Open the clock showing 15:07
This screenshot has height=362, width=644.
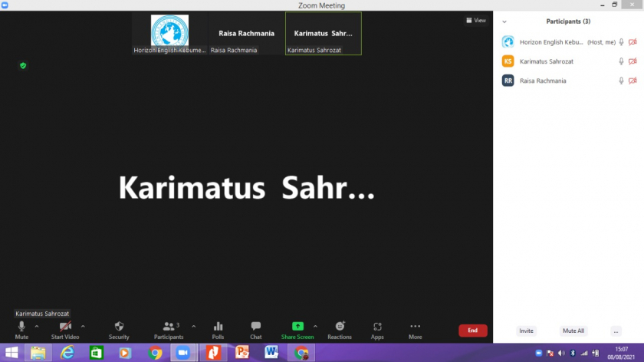[x=621, y=353]
